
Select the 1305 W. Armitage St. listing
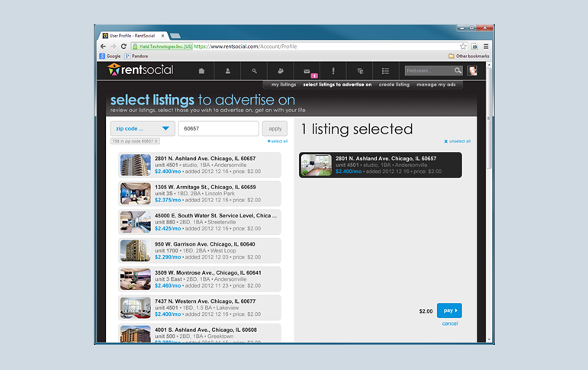200,194
